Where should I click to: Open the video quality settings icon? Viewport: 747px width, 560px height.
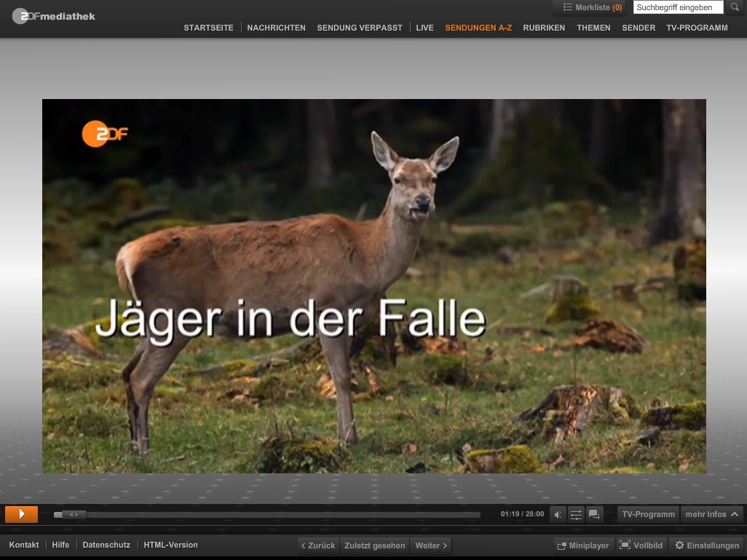576,514
